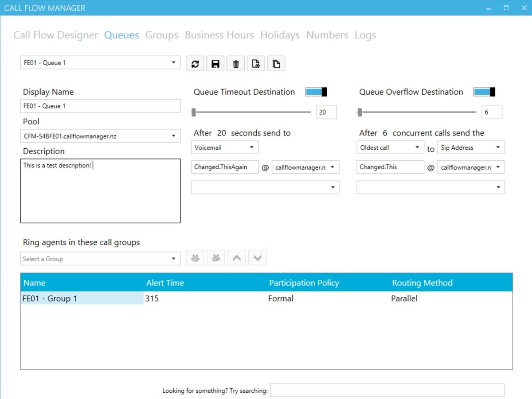
Task: Open the Groups tab
Action: point(162,35)
